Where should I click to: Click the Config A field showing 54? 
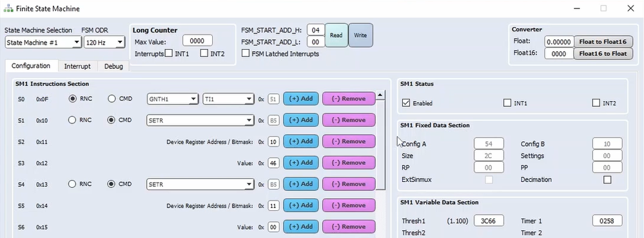coord(489,144)
